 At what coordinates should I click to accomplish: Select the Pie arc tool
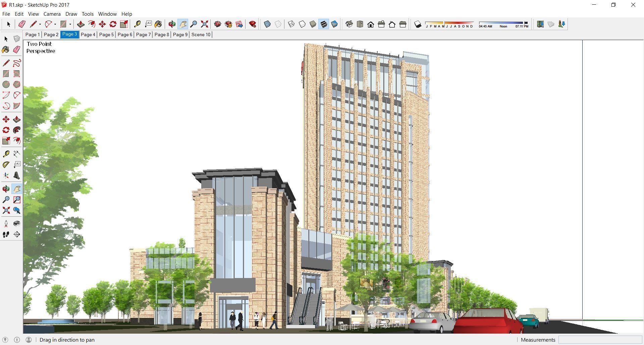[x=17, y=106]
